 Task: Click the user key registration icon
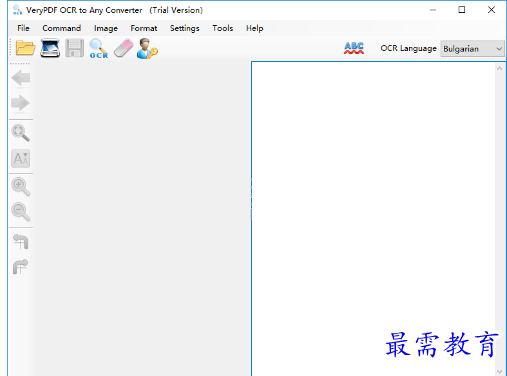point(147,49)
